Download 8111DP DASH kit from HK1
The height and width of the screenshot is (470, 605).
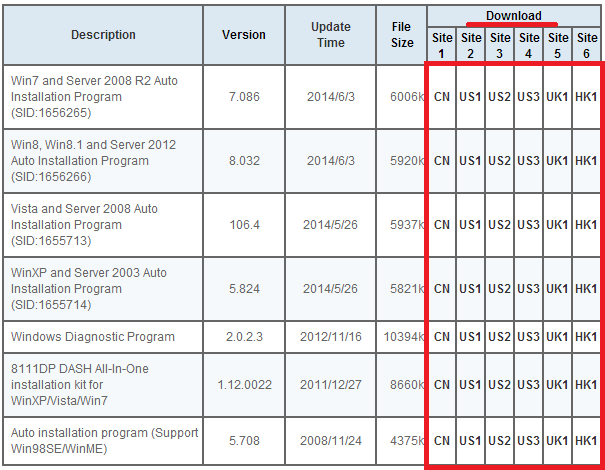coord(586,385)
